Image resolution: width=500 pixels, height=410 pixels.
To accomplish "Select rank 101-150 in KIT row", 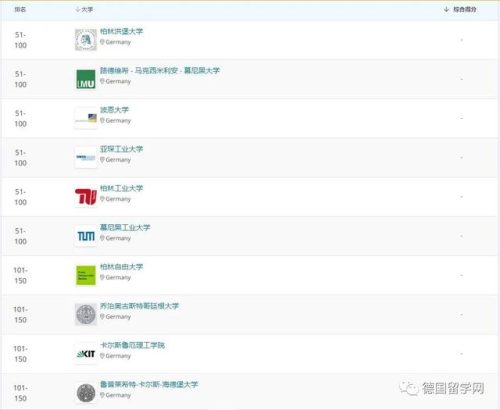I will pyautogui.click(x=20, y=354).
